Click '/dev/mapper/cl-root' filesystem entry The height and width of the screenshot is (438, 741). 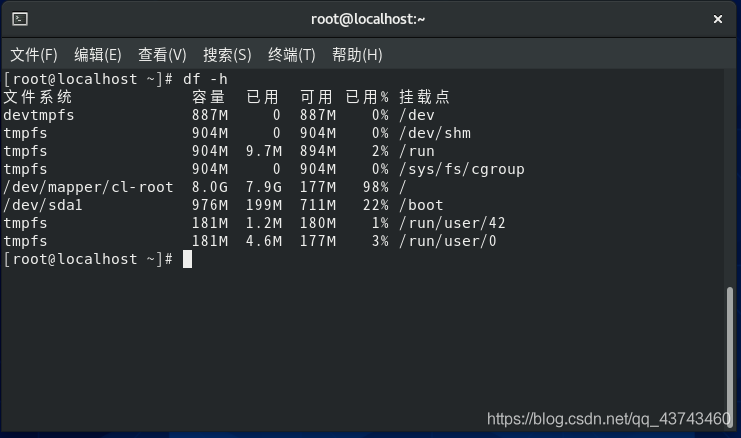[88, 187]
